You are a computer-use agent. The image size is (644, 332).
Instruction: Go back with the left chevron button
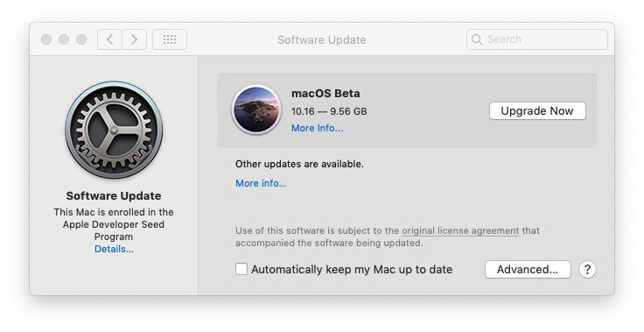pyautogui.click(x=109, y=39)
